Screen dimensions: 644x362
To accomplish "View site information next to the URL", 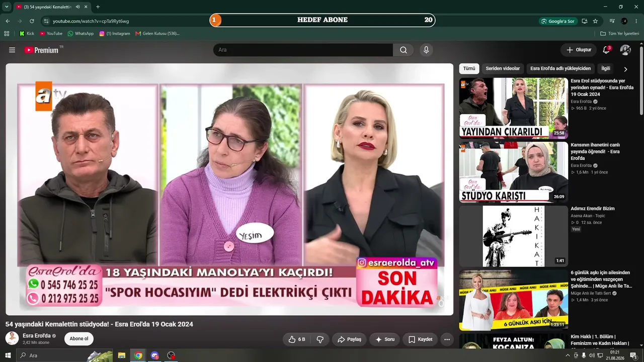I will [46, 21].
